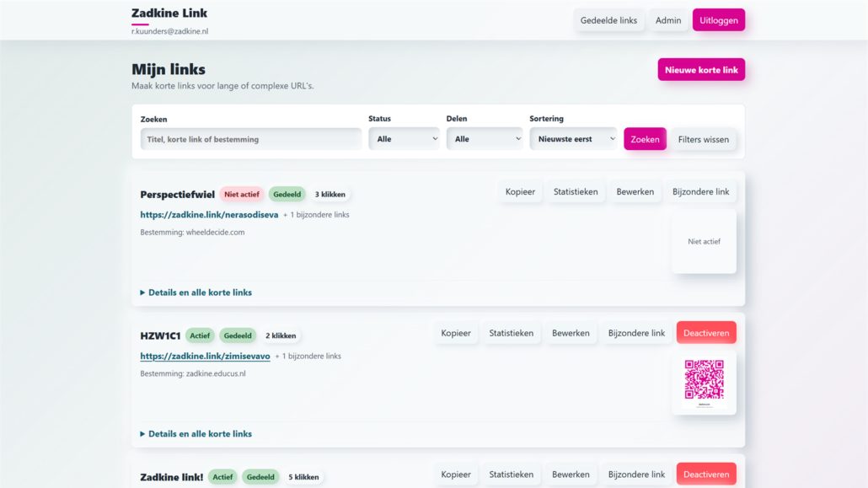Screen dimensions: 868x488
Task: Click Bewerken for Zadkine link!
Action: click(x=571, y=475)
